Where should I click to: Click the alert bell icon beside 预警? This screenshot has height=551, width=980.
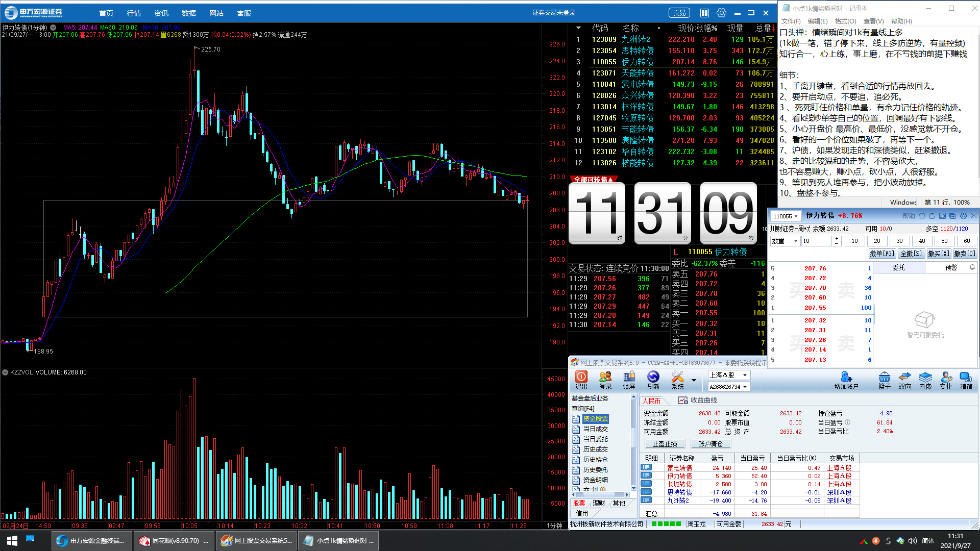[972, 267]
